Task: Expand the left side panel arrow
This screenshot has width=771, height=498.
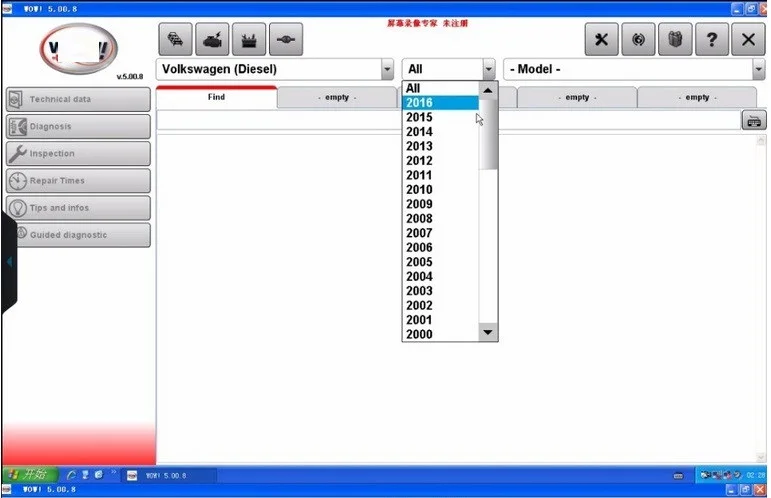Action: tap(9, 262)
